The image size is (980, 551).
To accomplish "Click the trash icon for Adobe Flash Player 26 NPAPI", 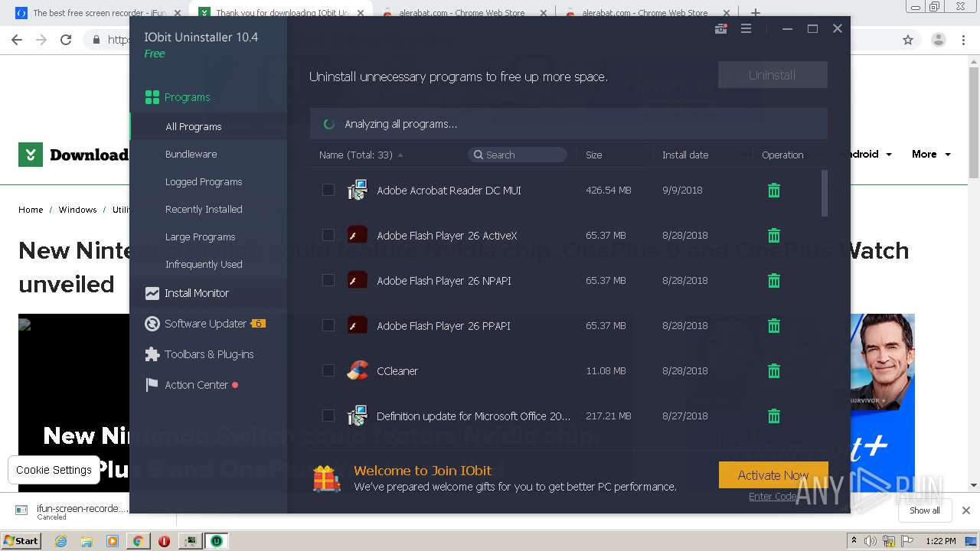I will [774, 281].
